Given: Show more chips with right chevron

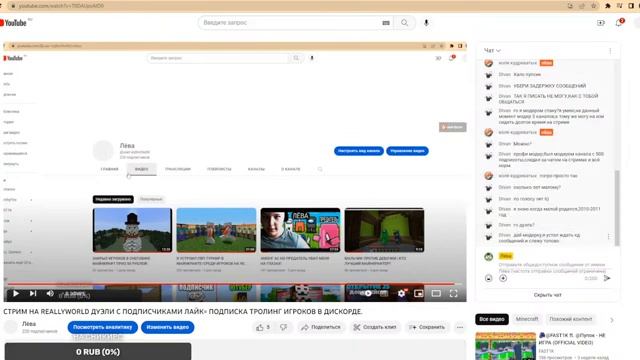Looking at the screenshot, I should coord(612,320).
